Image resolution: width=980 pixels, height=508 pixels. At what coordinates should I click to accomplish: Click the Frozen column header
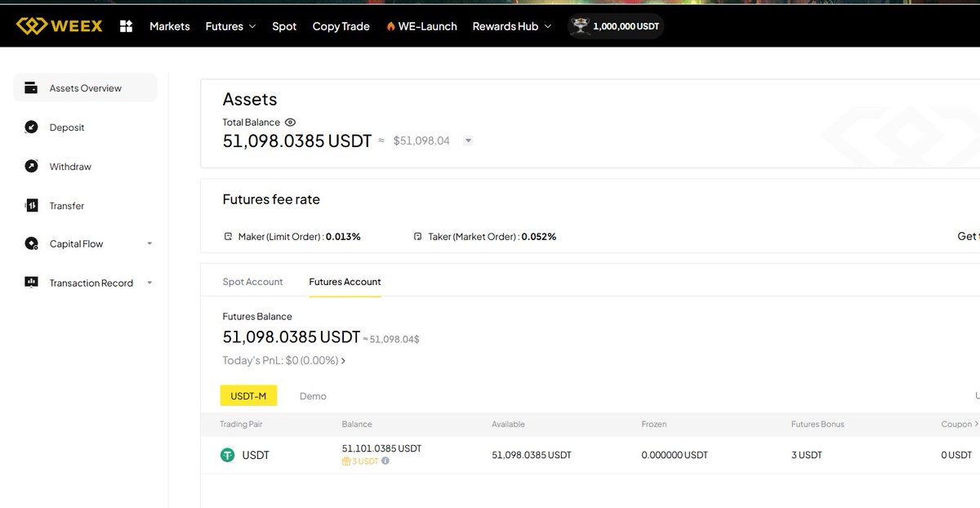click(x=654, y=425)
